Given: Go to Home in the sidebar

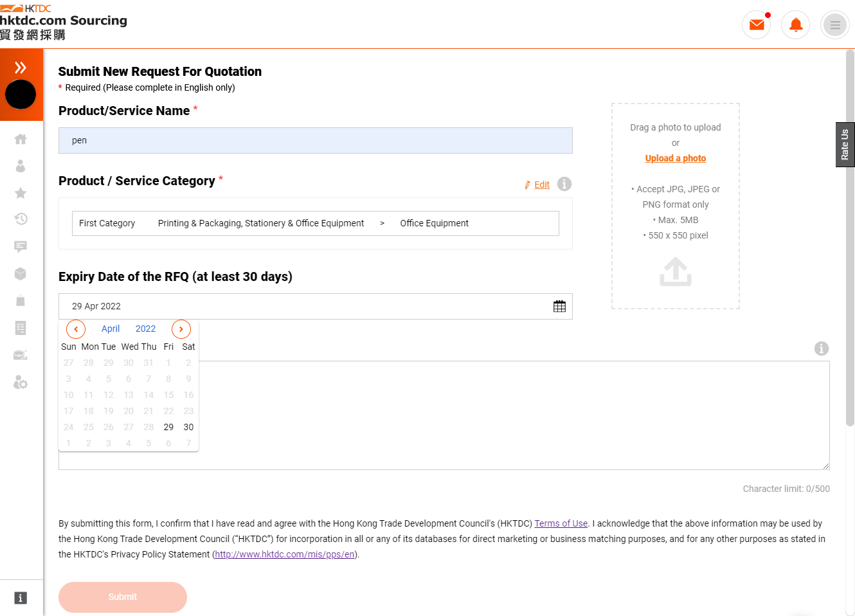Looking at the screenshot, I should click(21, 139).
